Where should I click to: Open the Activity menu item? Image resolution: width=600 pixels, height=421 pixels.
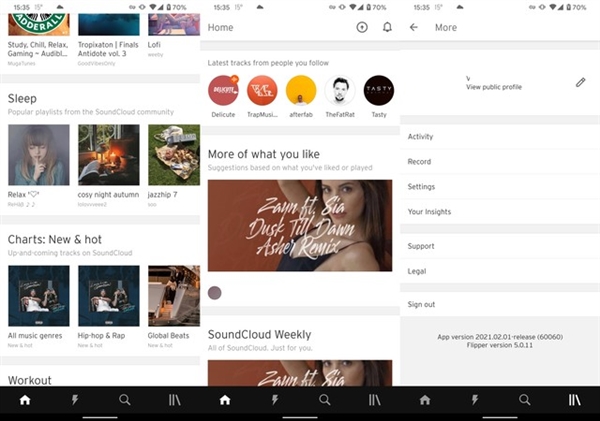(x=420, y=136)
